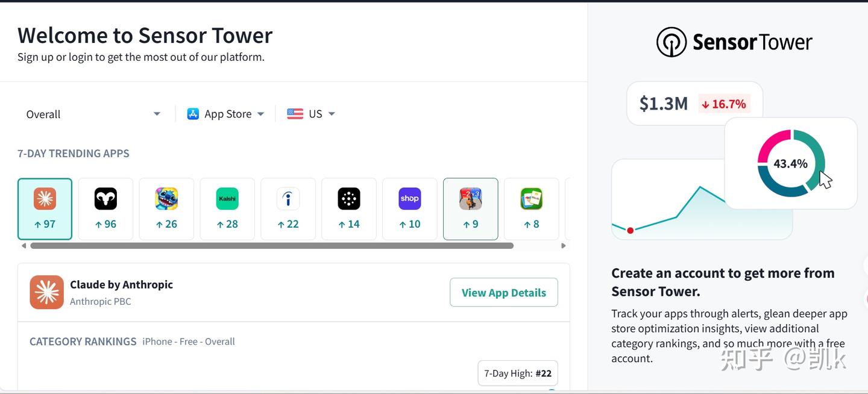Click the Claude by Anthropic app title
868x394 pixels.
click(121, 284)
